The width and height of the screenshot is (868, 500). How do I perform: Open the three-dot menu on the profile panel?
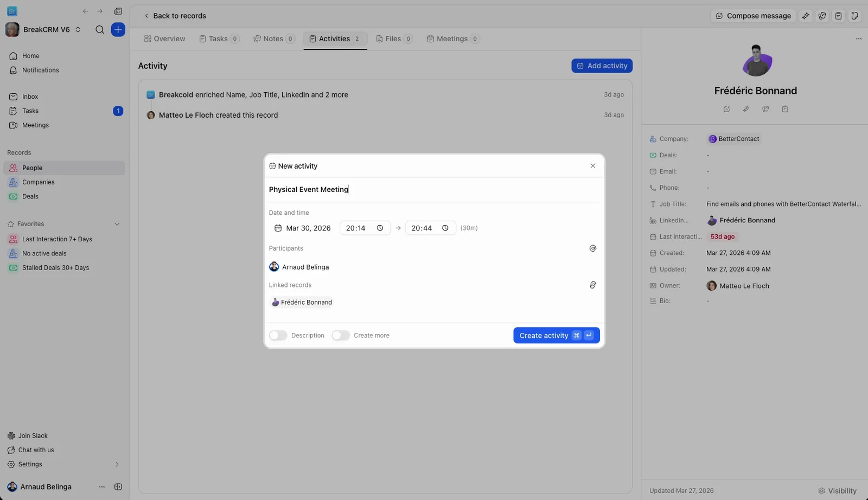click(x=859, y=39)
